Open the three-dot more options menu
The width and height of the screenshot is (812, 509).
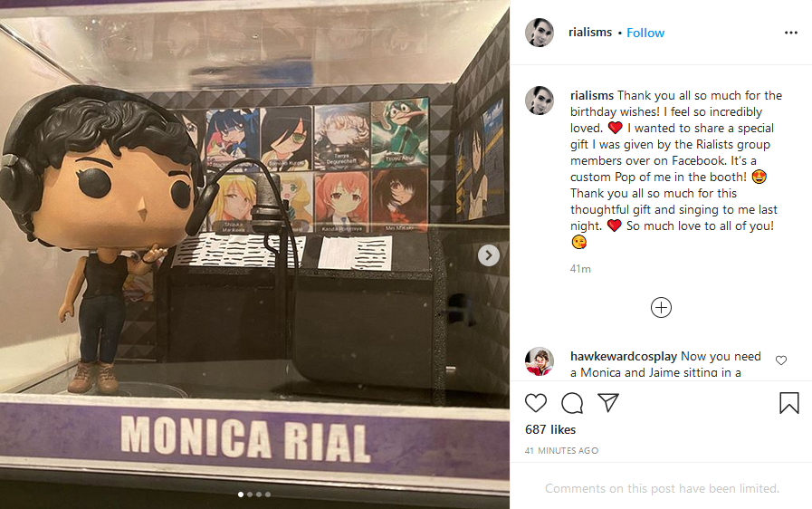[x=791, y=33]
